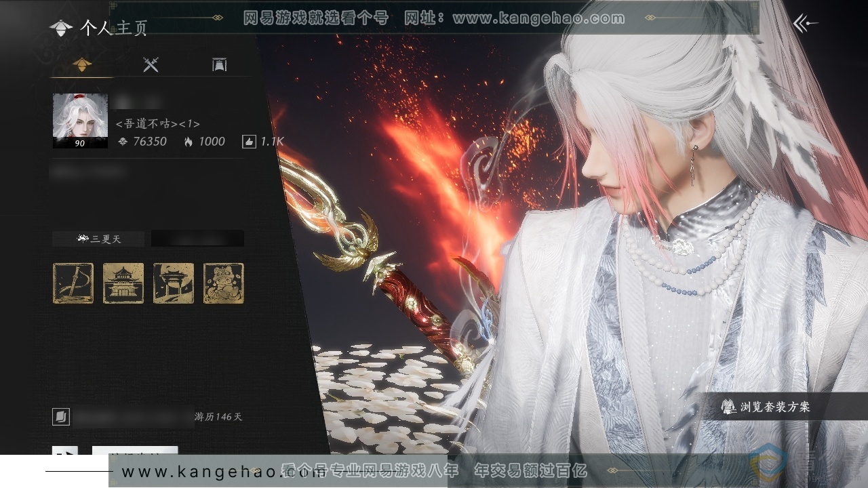Click the flower icon beside 76350

[x=123, y=142]
